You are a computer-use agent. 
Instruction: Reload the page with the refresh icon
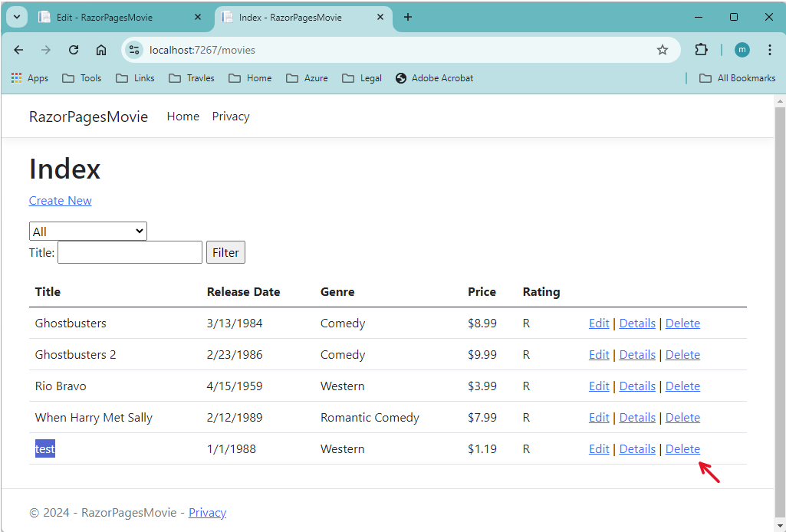click(74, 50)
